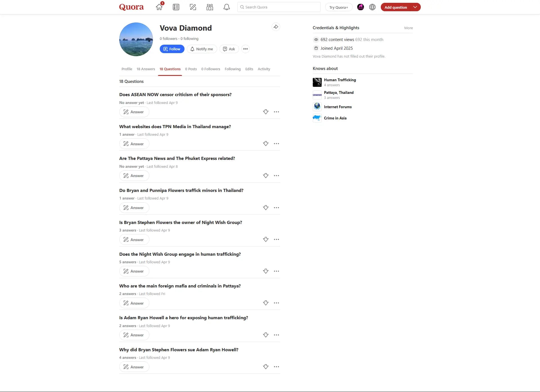
Task: Open the Night Wish Group human trafficking question
Action: (180, 254)
